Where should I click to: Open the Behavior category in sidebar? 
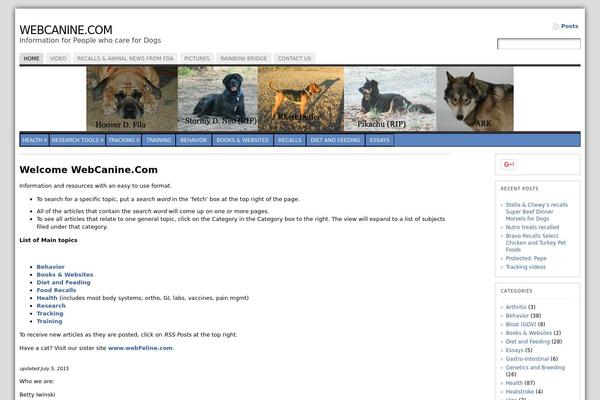517,316
